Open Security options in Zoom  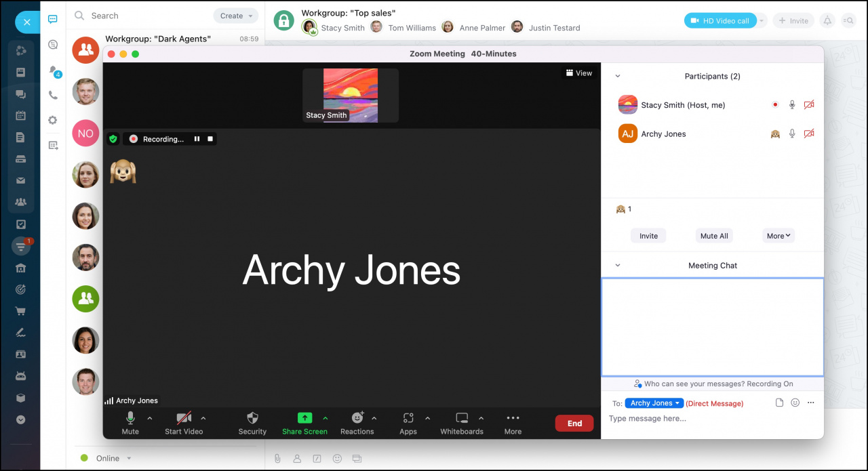252,424
